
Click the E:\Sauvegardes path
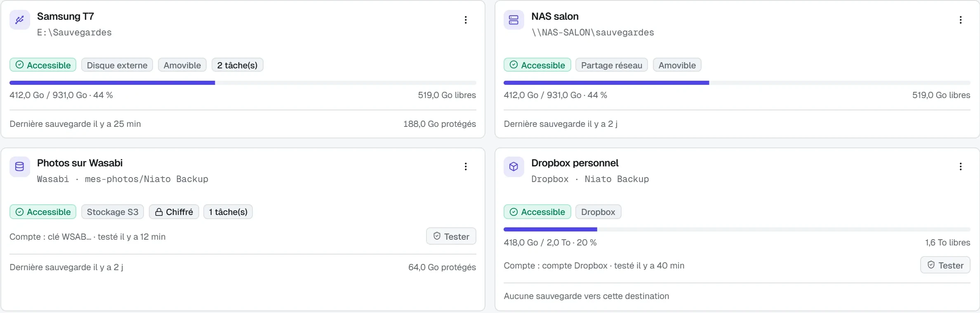(74, 33)
